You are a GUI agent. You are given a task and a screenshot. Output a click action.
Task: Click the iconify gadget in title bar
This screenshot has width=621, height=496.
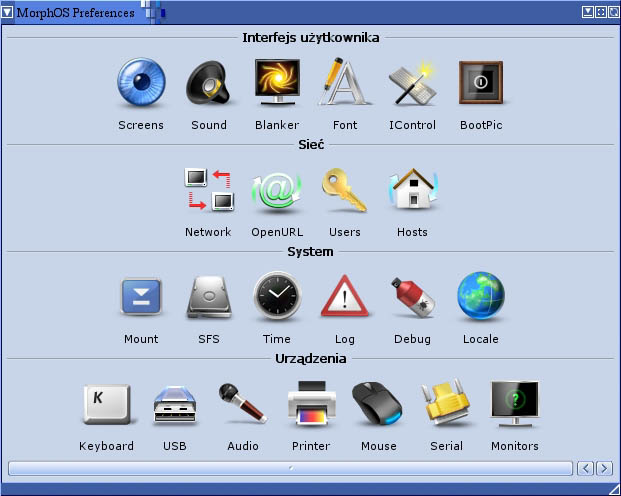pyautogui.click(x=587, y=12)
